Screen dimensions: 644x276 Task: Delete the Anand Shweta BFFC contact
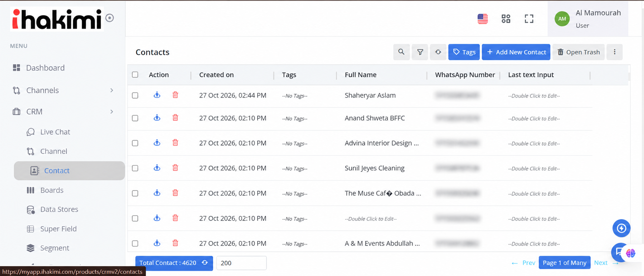(x=175, y=118)
